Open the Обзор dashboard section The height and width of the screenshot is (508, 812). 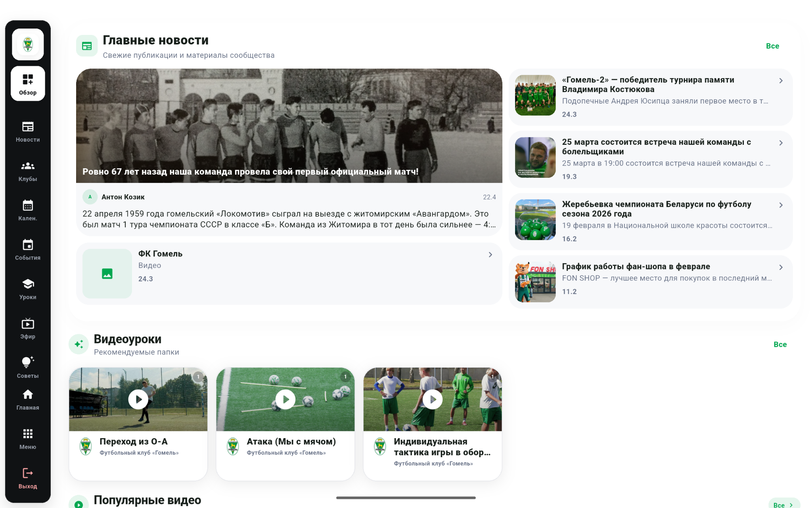28,84
